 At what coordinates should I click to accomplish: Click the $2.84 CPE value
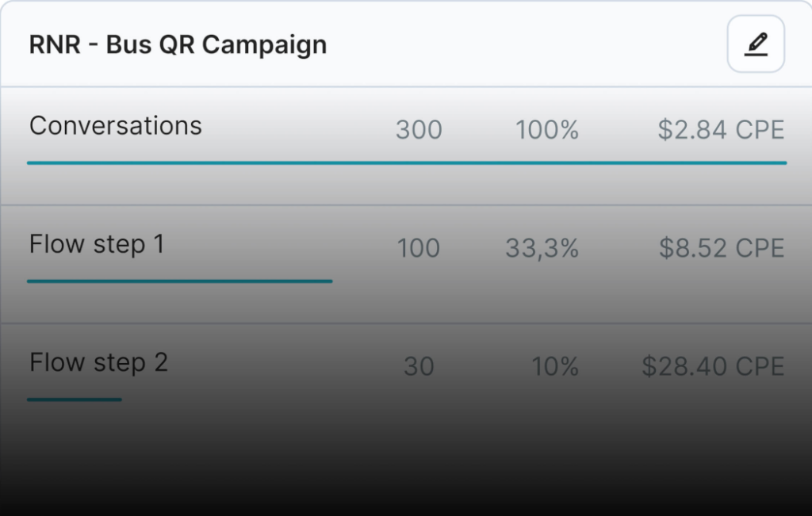(721, 129)
